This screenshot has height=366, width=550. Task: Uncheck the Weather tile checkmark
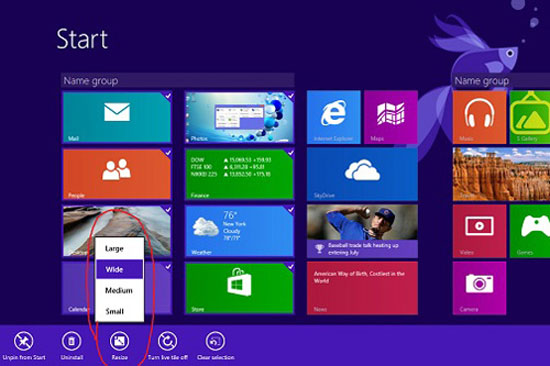click(x=291, y=209)
